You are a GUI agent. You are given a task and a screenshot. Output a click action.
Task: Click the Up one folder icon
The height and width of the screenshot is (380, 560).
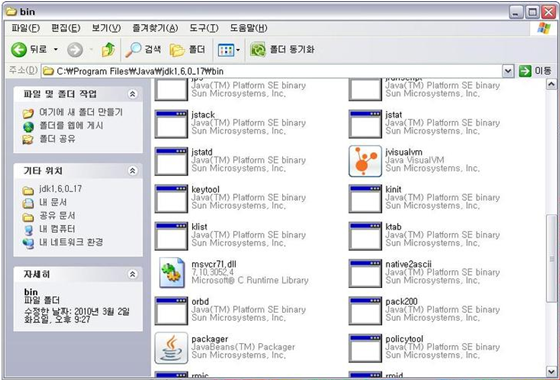(108, 50)
